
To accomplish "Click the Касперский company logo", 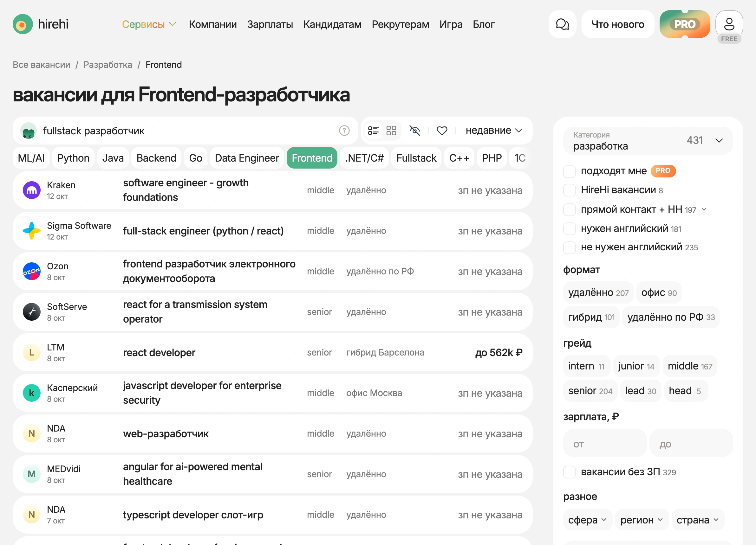I will coord(32,393).
